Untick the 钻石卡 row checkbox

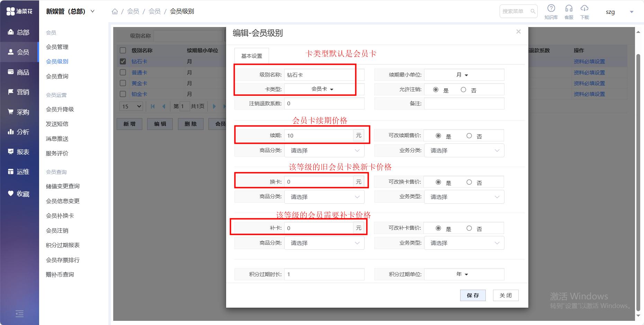click(x=123, y=61)
